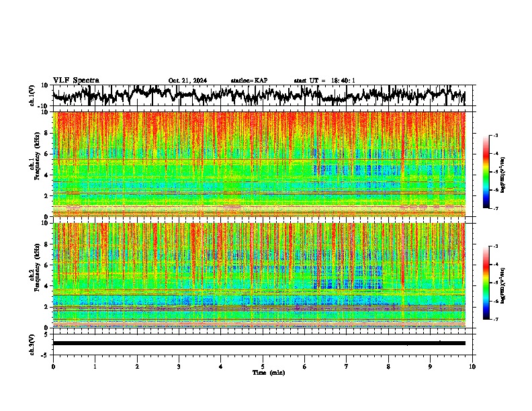
Task: Click the ch.3(V) axis label
Action: [x=32, y=345]
